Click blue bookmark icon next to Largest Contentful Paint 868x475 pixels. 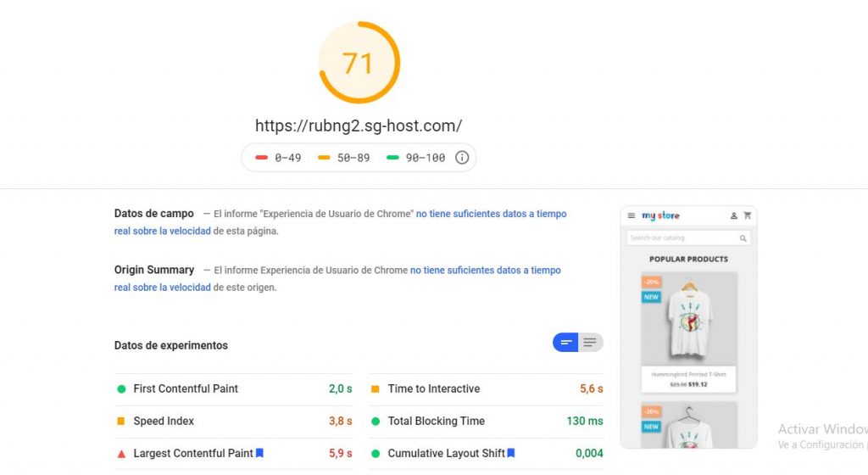click(259, 453)
